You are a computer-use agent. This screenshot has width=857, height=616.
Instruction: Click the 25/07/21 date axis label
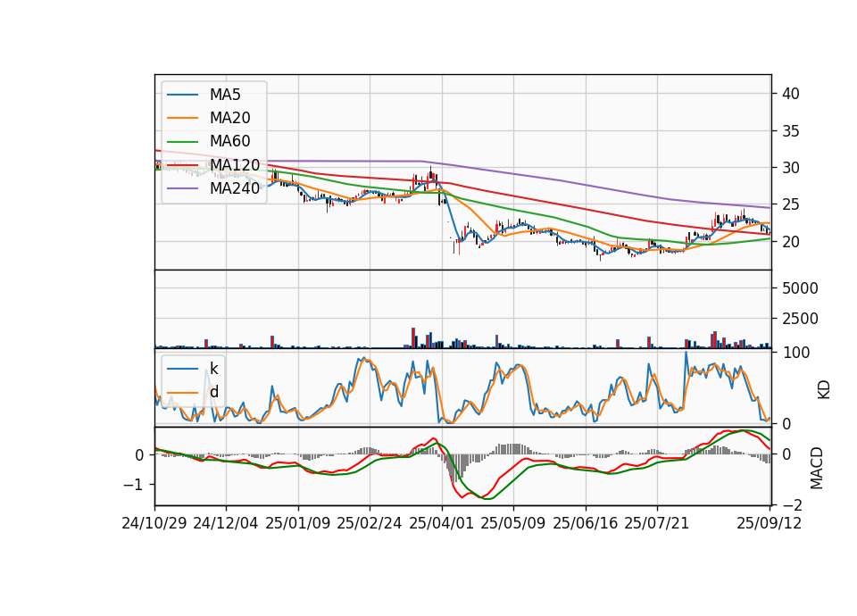tap(657, 523)
